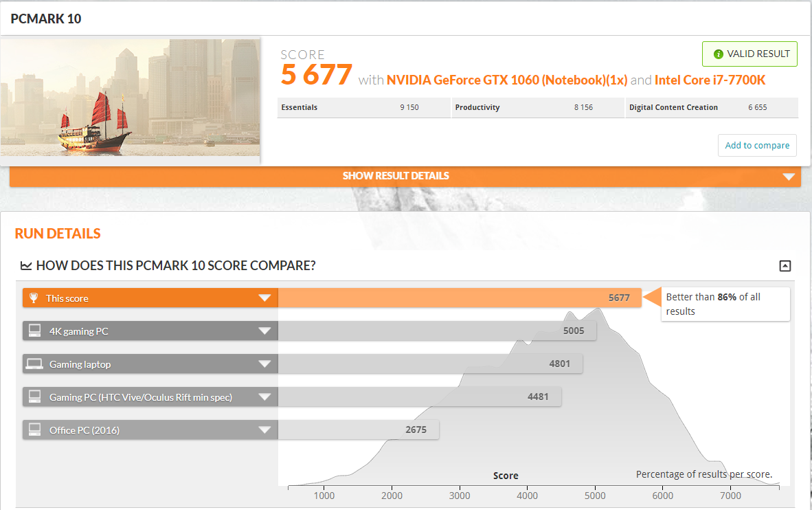Screen dimensions: 812x510
Task: Click the laptop icon beside Gaming laptop
Action: click(x=35, y=364)
